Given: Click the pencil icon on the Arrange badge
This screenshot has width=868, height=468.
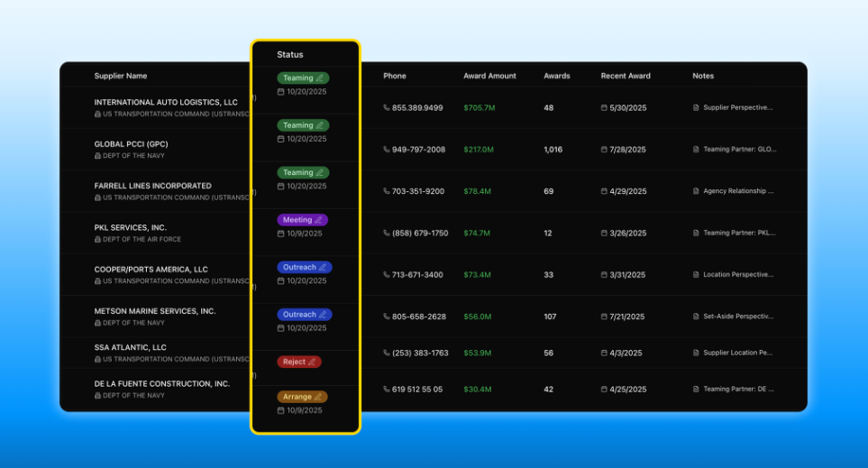Looking at the screenshot, I should tap(318, 397).
